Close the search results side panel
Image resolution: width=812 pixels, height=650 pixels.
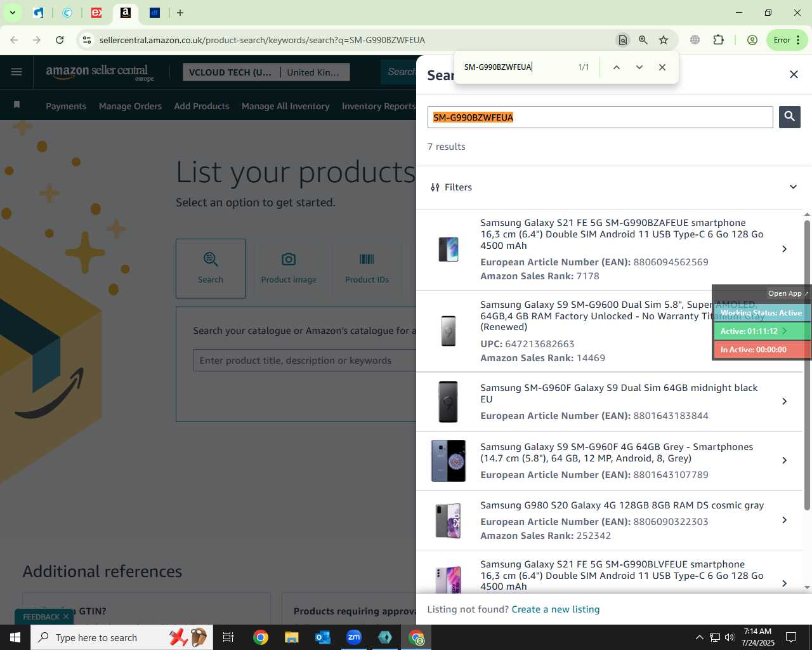[794, 74]
